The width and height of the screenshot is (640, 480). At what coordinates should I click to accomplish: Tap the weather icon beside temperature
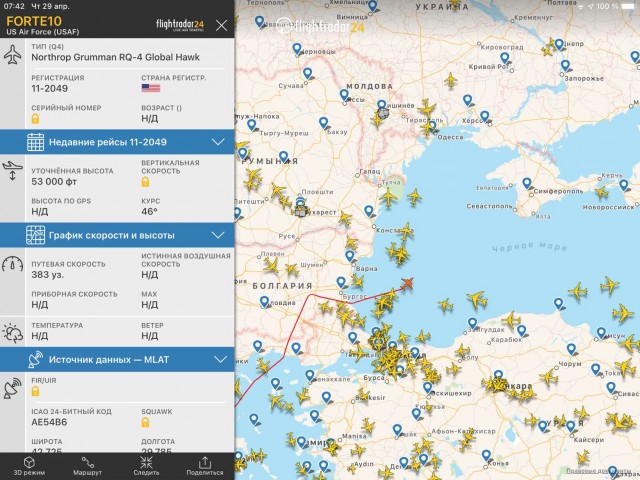(13, 333)
